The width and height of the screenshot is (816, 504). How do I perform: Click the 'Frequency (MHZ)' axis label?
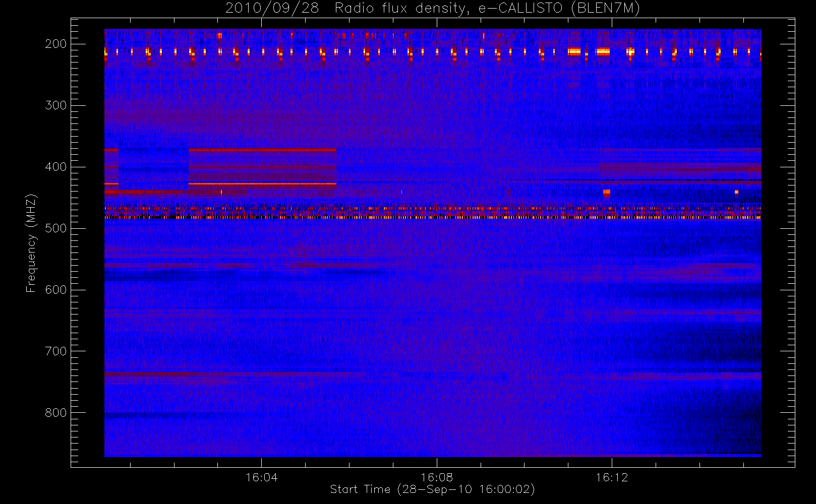click(x=31, y=242)
